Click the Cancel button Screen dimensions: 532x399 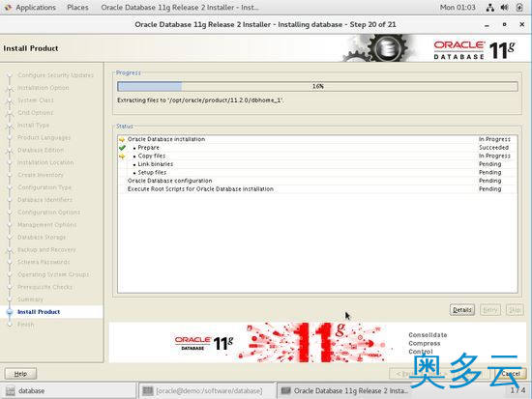[511, 374]
